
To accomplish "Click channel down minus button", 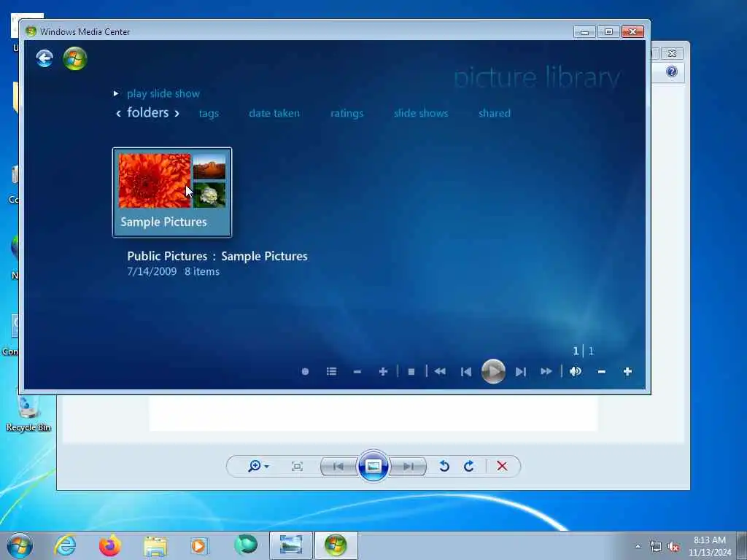I will click(357, 371).
